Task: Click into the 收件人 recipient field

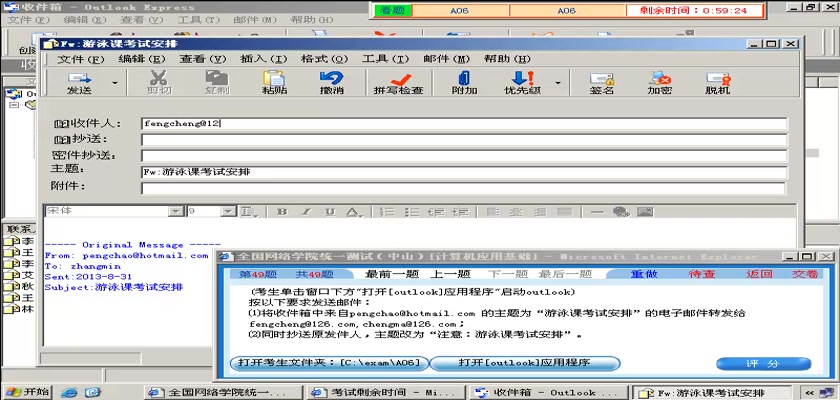Action: pos(464,124)
